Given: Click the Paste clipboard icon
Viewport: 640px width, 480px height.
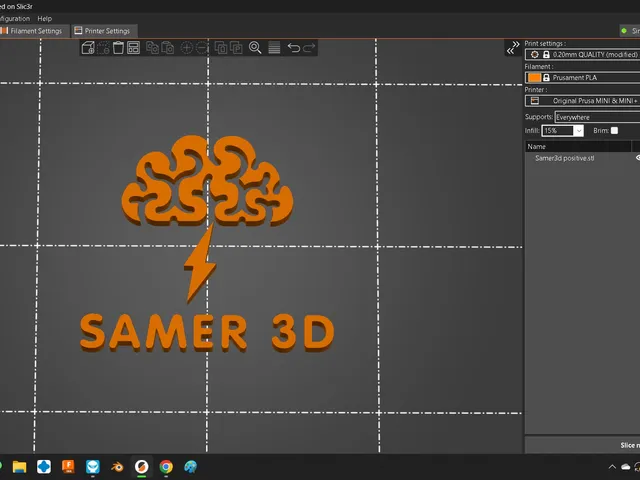Looking at the screenshot, I should pos(168,48).
